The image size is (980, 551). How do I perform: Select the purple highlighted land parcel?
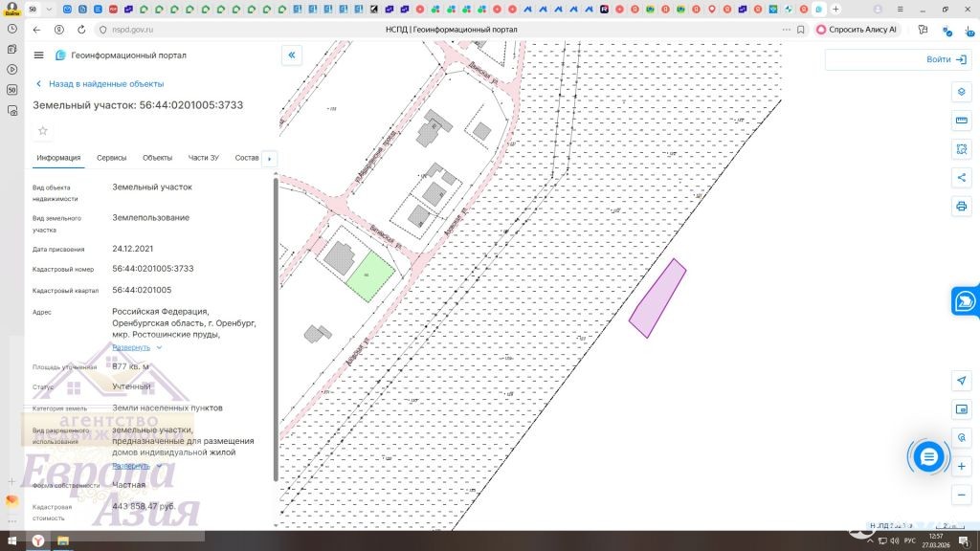coord(657,298)
